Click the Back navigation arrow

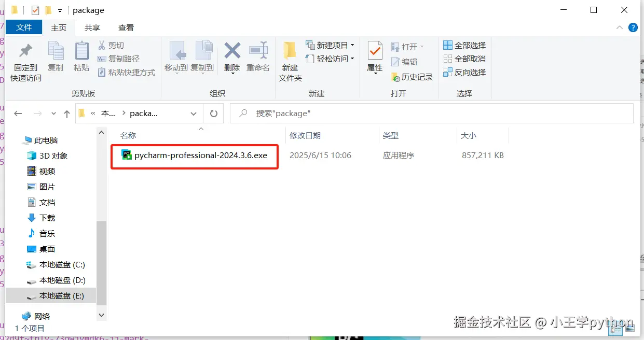18,114
